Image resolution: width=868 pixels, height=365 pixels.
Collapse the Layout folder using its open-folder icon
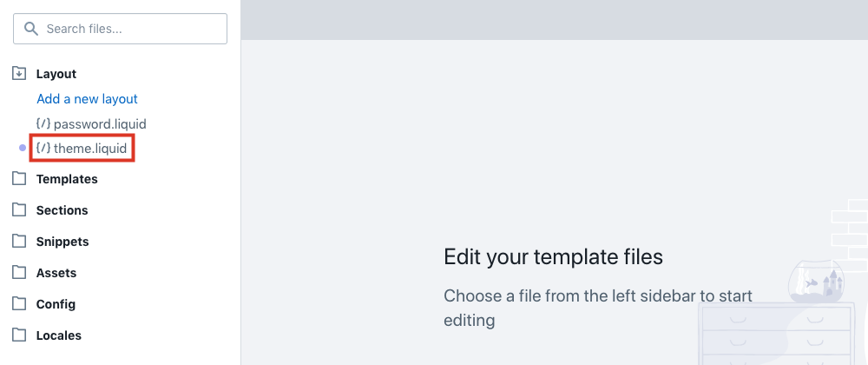click(19, 73)
